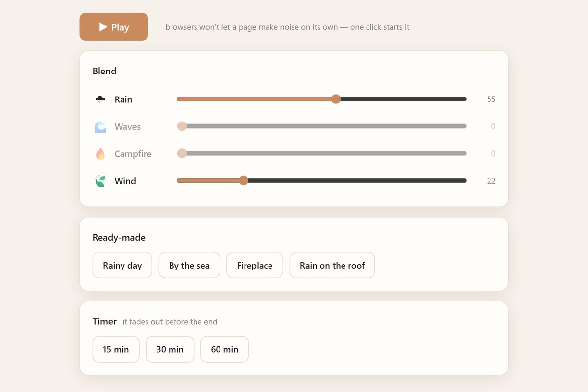Click the Wind label
The height and width of the screenshot is (392, 588).
[125, 181]
